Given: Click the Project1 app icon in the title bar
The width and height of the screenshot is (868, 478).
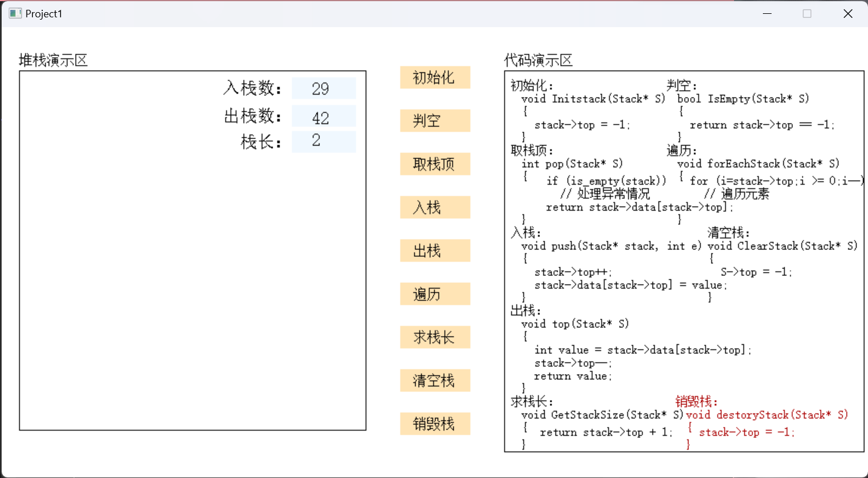Looking at the screenshot, I should pyautogui.click(x=15, y=13).
